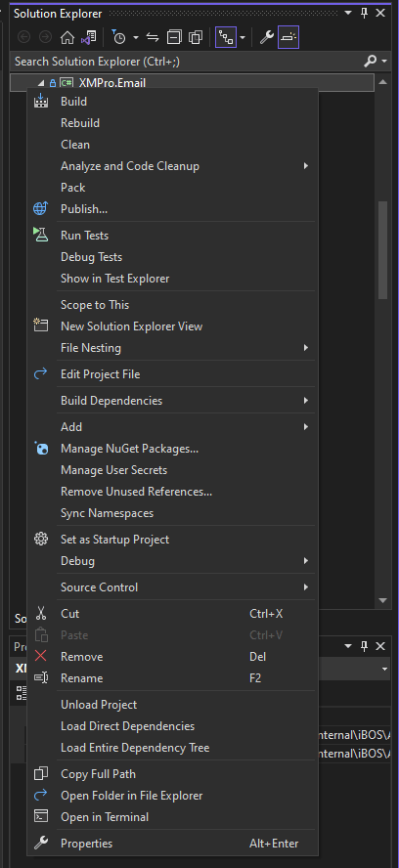Click Solution Explorer scrollbar up arrow

coord(382,83)
